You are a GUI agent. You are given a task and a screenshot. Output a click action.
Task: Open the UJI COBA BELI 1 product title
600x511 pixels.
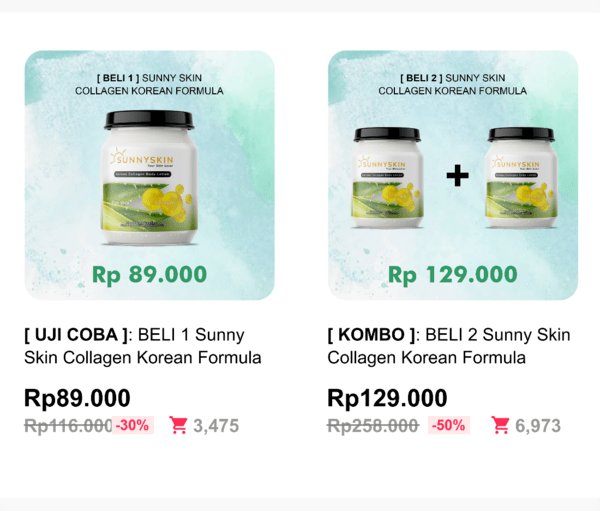pyautogui.click(x=142, y=346)
